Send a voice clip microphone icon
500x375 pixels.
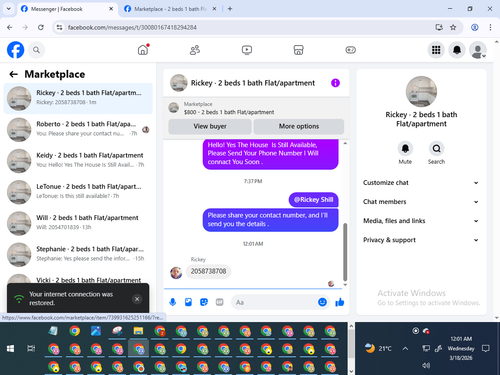[x=173, y=302]
